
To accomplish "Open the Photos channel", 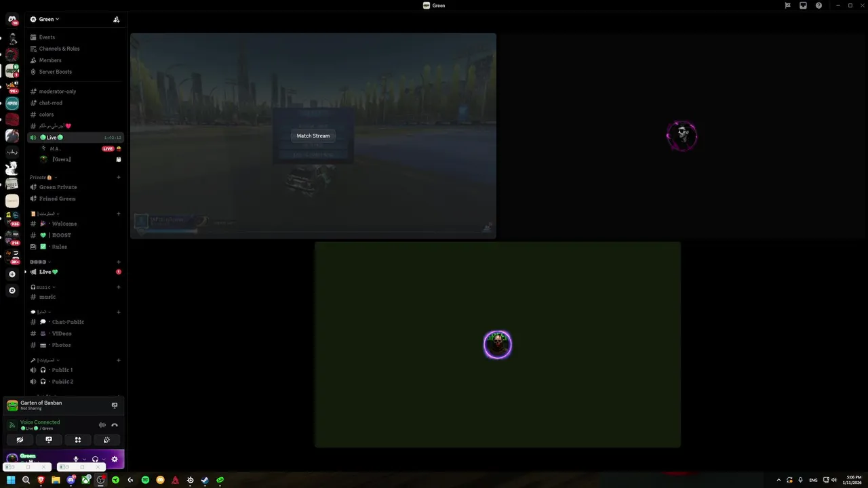I will point(75,345).
